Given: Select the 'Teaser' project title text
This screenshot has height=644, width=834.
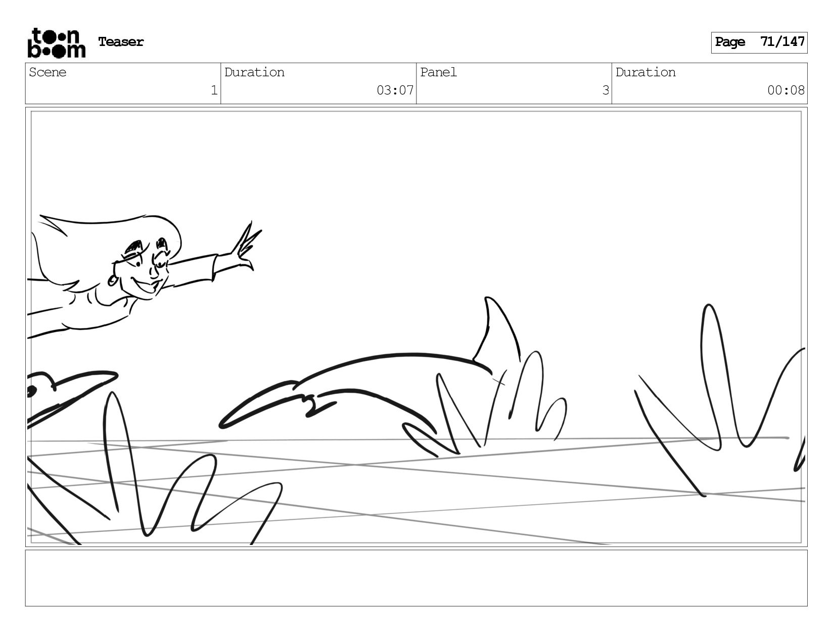Looking at the screenshot, I should click(x=121, y=42).
